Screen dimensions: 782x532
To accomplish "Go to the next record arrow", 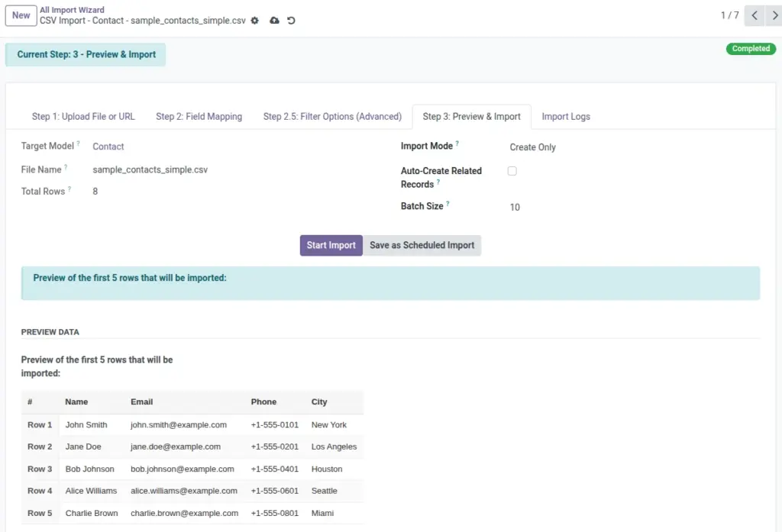I will (x=774, y=15).
